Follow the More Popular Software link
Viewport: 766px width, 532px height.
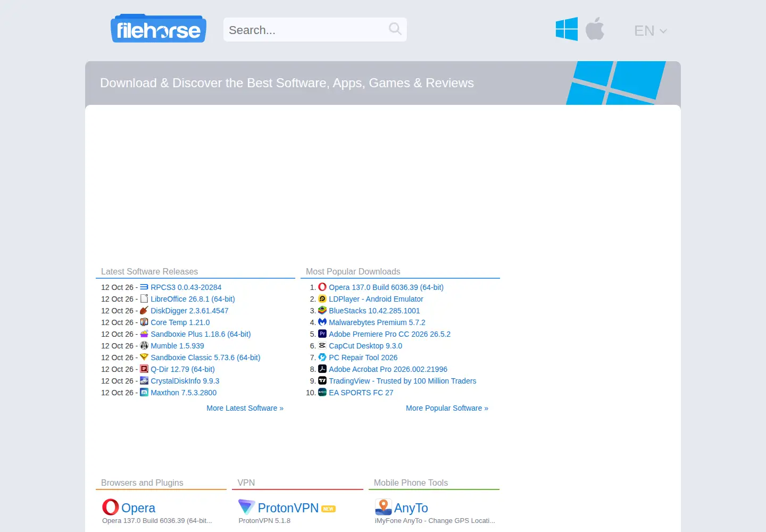[447, 408]
